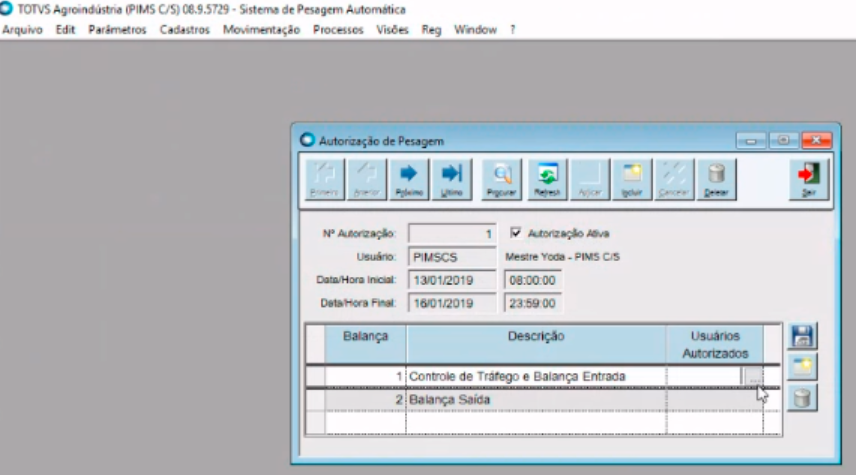The height and width of the screenshot is (475, 856).
Task: Click the final date field 16/01/2019
Action: click(x=452, y=303)
